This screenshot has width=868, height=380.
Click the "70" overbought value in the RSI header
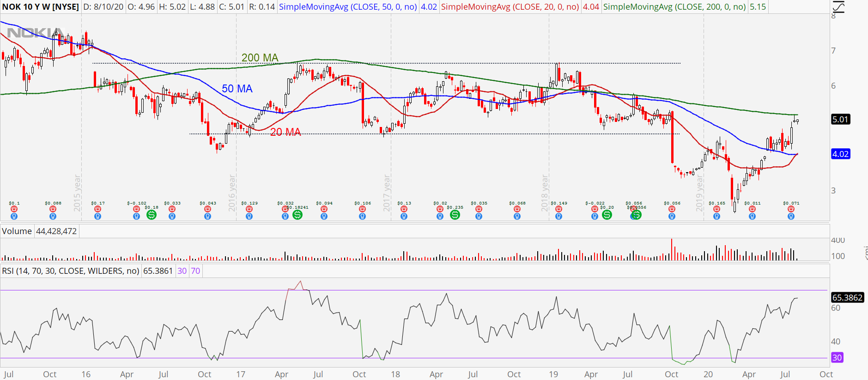[x=195, y=271]
